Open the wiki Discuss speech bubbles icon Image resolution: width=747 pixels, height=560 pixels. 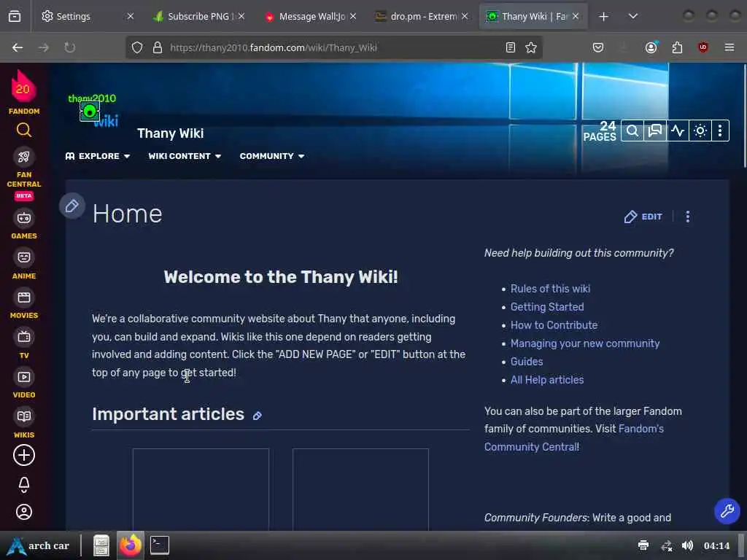pos(655,131)
